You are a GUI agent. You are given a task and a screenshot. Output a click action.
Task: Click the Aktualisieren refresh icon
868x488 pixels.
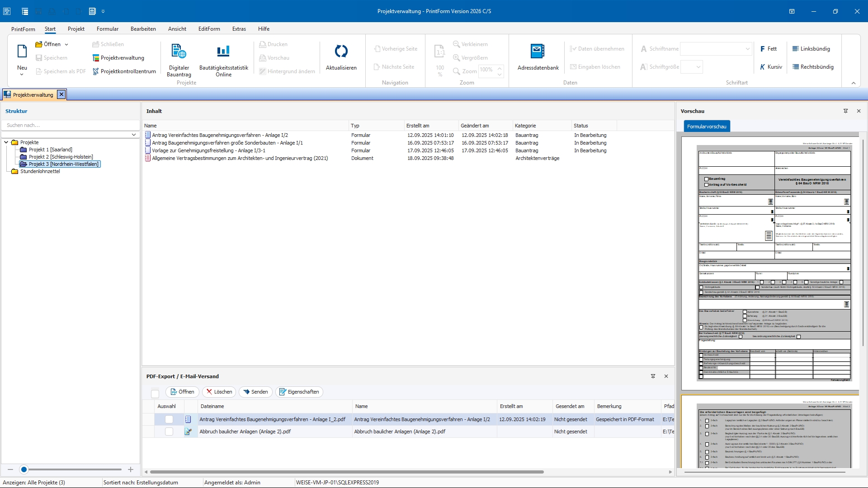(x=341, y=52)
